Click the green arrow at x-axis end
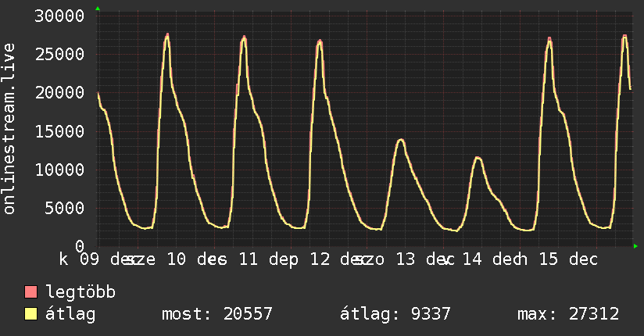644x336 pixels. (x=635, y=246)
